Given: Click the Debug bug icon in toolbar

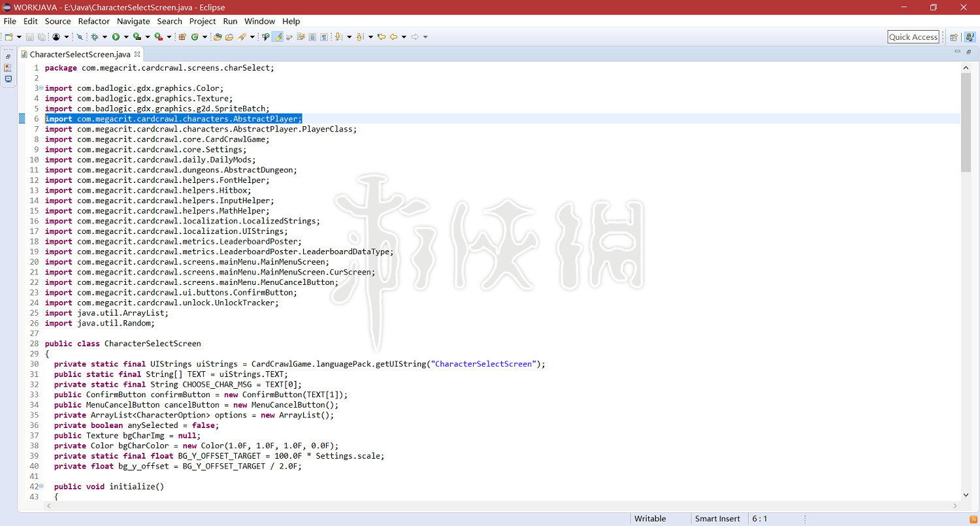Looking at the screenshot, I should (x=95, y=37).
